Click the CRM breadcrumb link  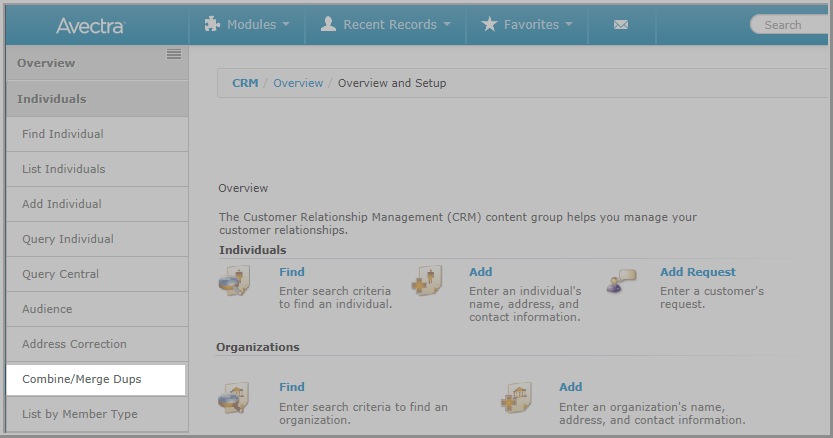click(x=245, y=83)
